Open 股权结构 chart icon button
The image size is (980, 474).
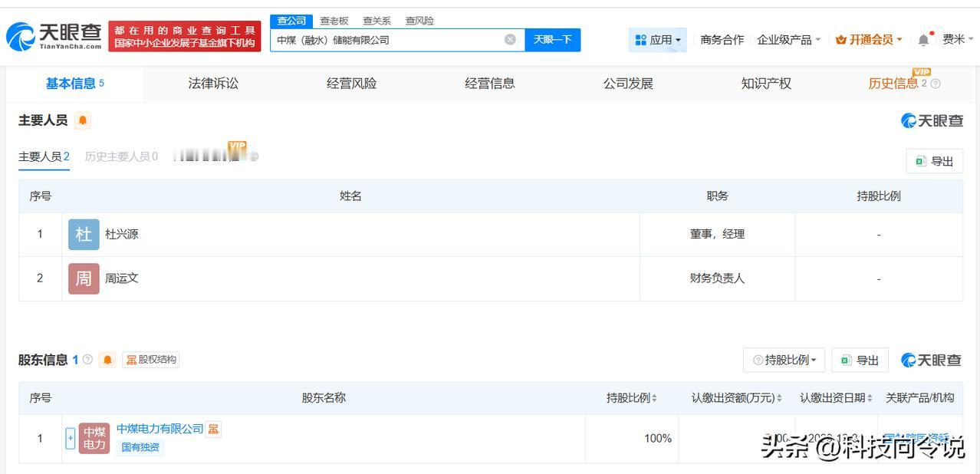coord(151,360)
